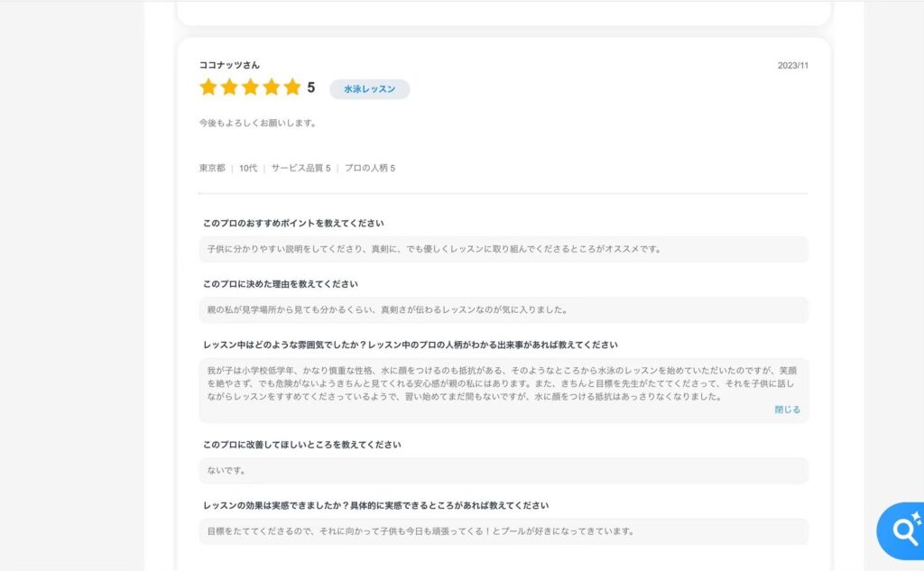Click the プロの人柄 5 score label
This screenshot has height=571, width=924.
[x=370, y=169]
